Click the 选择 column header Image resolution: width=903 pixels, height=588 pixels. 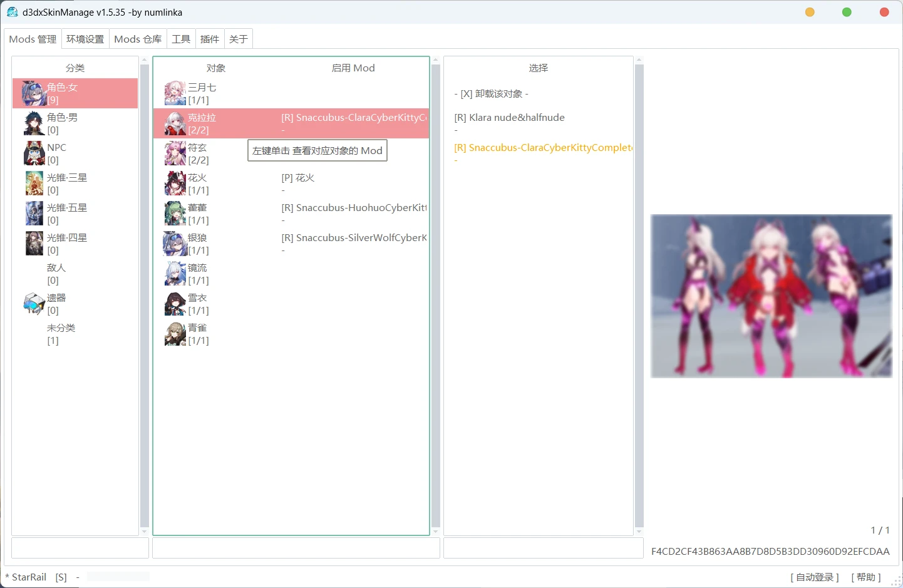pos(539,68)
